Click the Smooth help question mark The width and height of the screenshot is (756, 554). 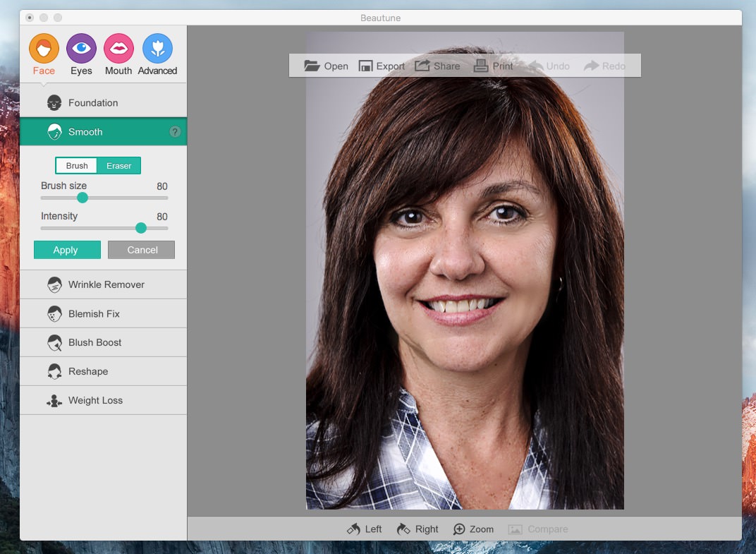tap(175, 132)
